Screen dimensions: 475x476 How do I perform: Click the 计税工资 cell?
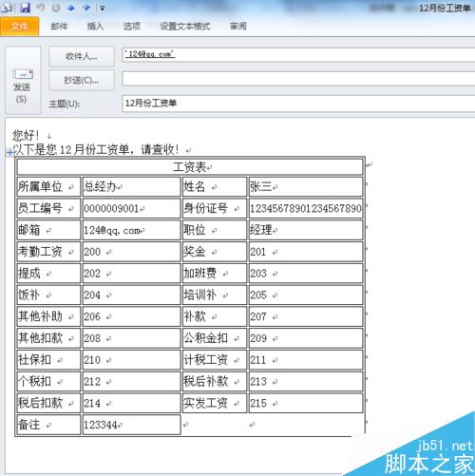[x=215, y=360]
